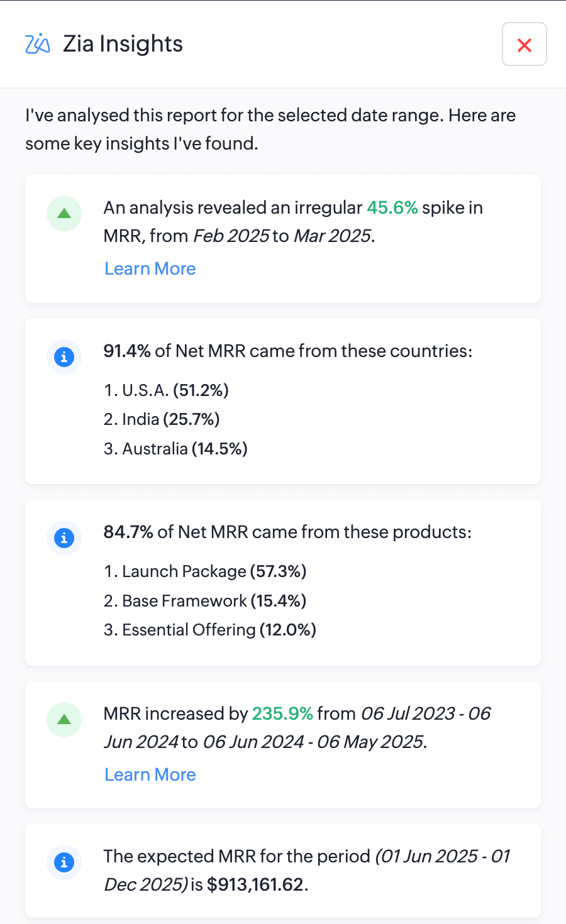Select Base Framework in the products list
This screenshot has width=566, height=924.
coord(204,601)
